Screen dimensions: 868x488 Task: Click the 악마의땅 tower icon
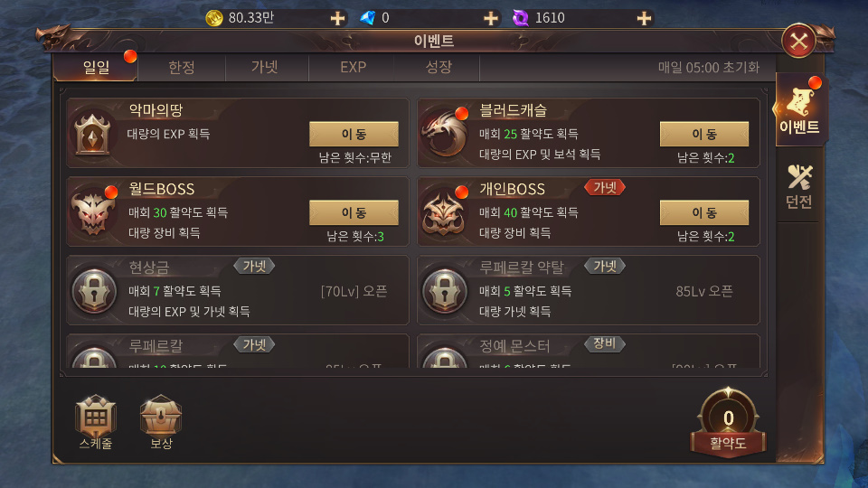tap(92, 134)
